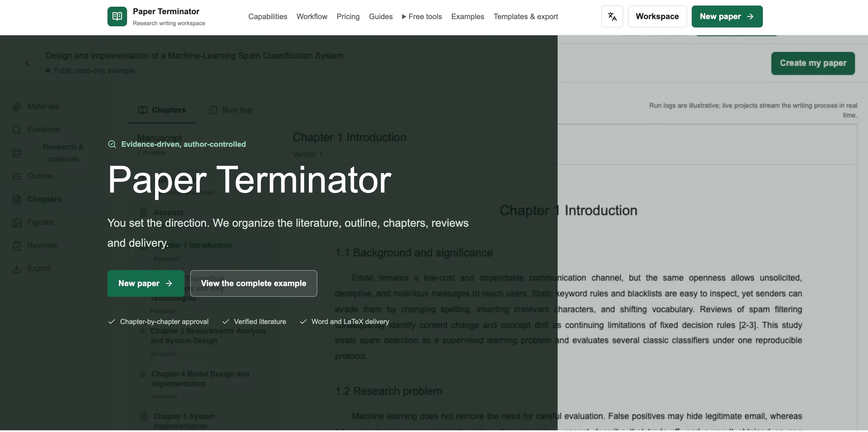Open the Pricing nav item
Image resolution: width=868 pixels, height=432 pixels.
tap(348, 17)
